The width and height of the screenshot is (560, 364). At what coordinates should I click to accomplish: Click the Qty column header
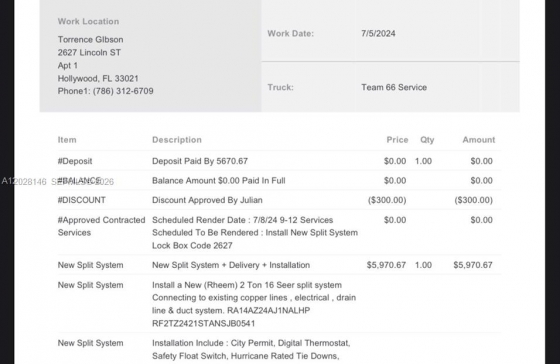[x=427, y=140]
